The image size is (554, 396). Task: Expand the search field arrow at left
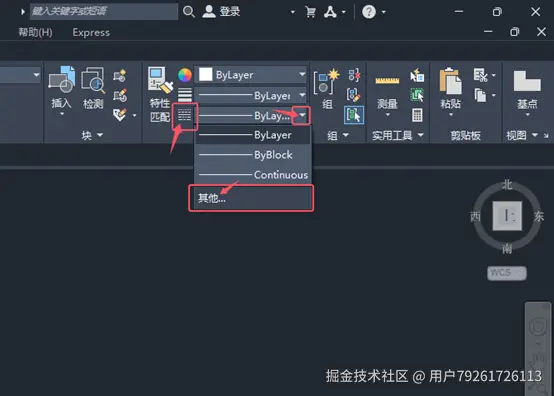point(23,12)
